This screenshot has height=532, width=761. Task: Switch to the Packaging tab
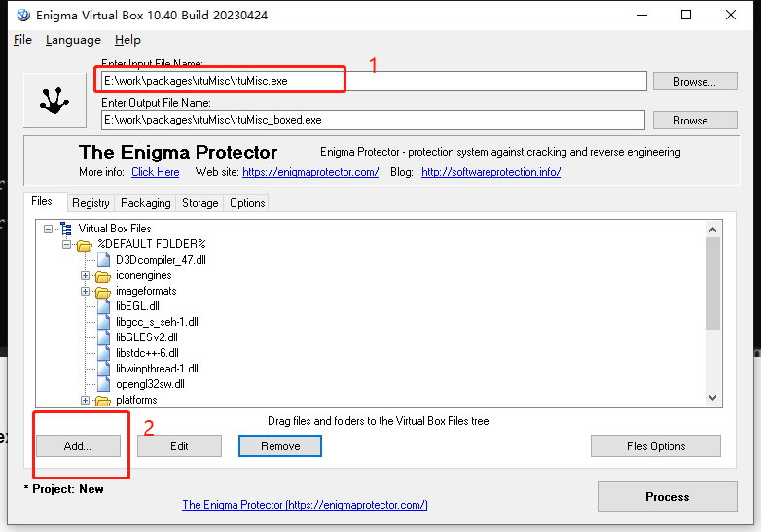coord(146,203)
